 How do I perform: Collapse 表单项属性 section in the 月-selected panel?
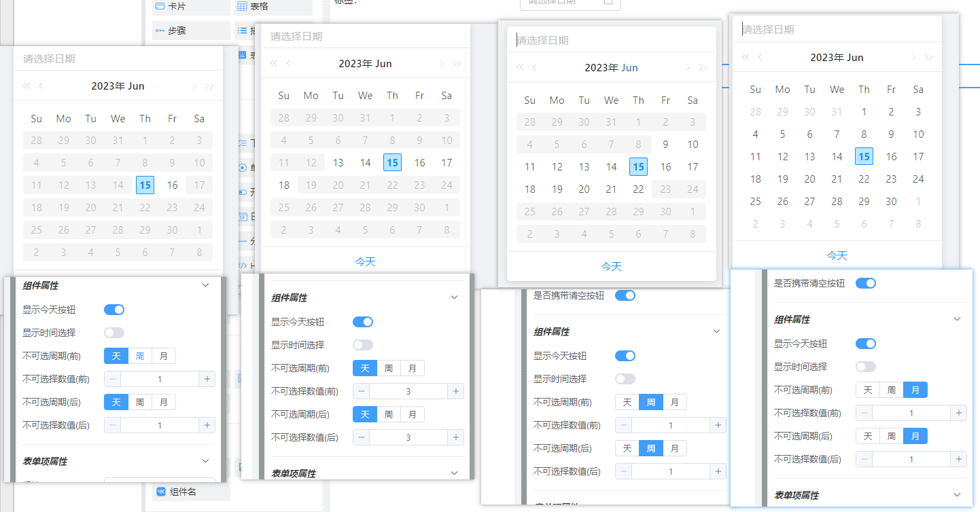pos(957,495)
